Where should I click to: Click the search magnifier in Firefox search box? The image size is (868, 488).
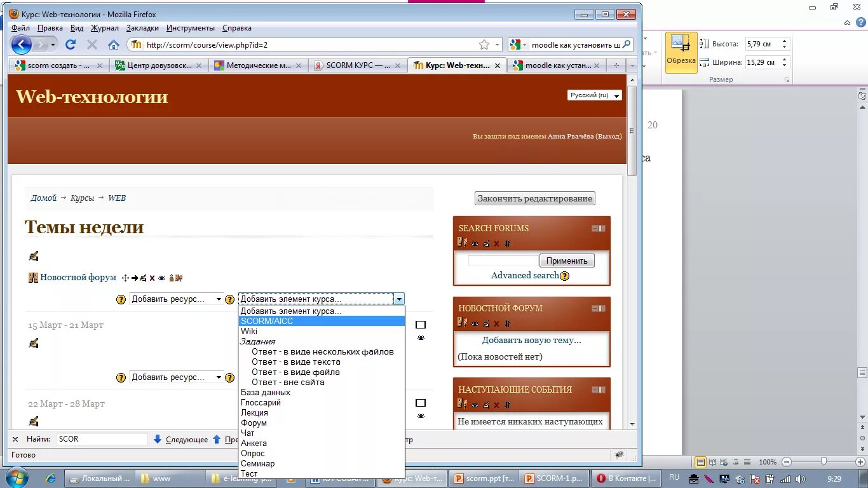pyautogui.click(x=626, y=44)
